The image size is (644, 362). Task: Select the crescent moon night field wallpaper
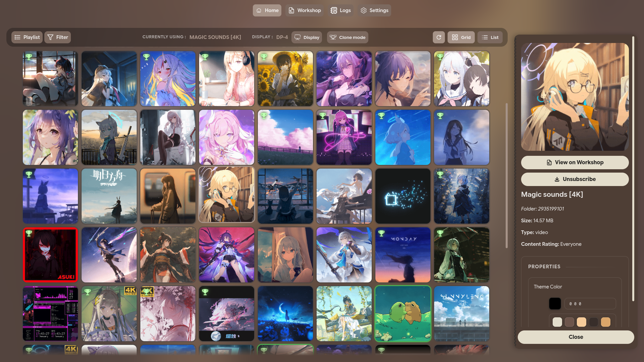[x=285, y=314]
